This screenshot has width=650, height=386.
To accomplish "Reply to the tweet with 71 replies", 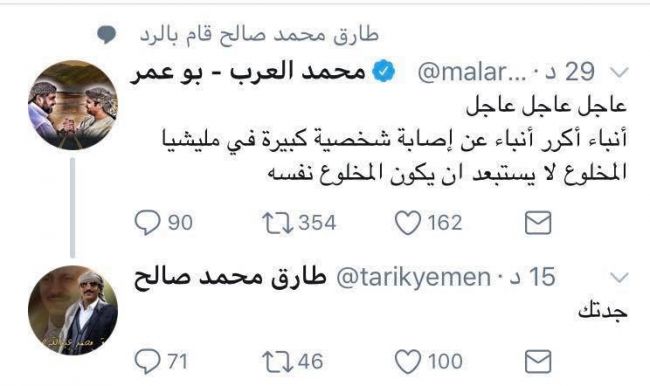I will (147, 361).
